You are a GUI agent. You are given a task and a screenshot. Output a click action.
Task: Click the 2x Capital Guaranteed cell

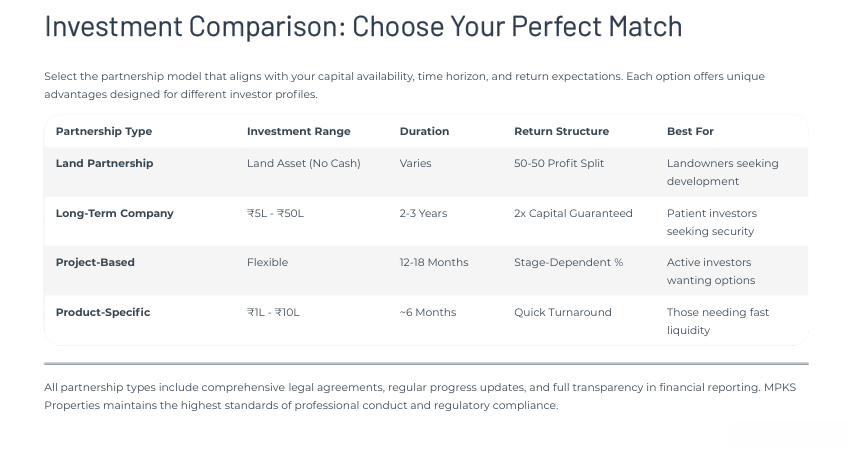pyautogui.click(x=573, y=213)
